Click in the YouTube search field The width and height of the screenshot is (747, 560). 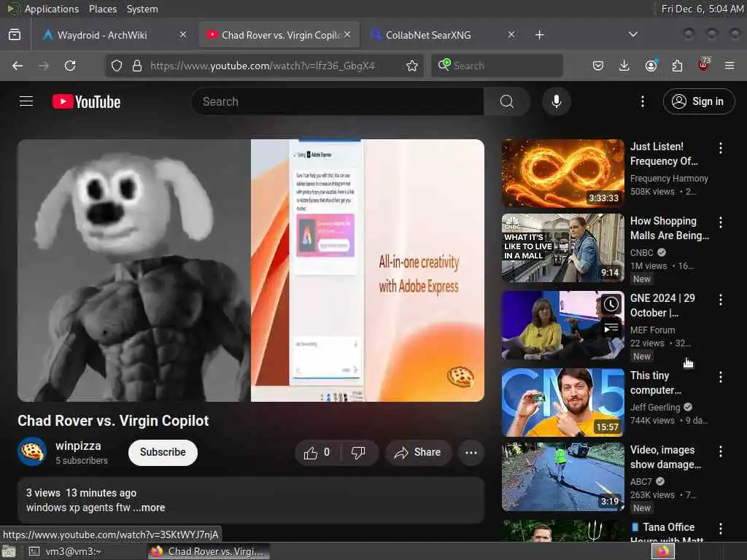[338, 101]
